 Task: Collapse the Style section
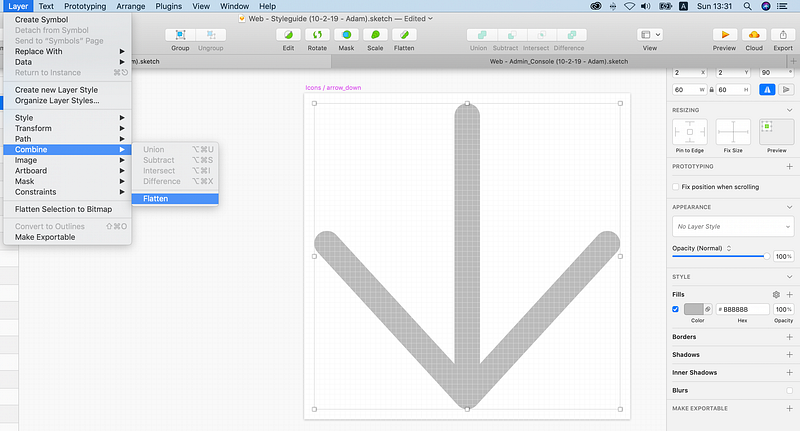(789, 276)
